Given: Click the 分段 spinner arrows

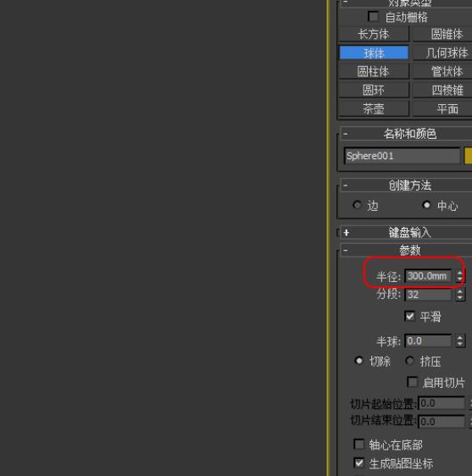Looking at the screenshot, I should (x=460, y=295).
